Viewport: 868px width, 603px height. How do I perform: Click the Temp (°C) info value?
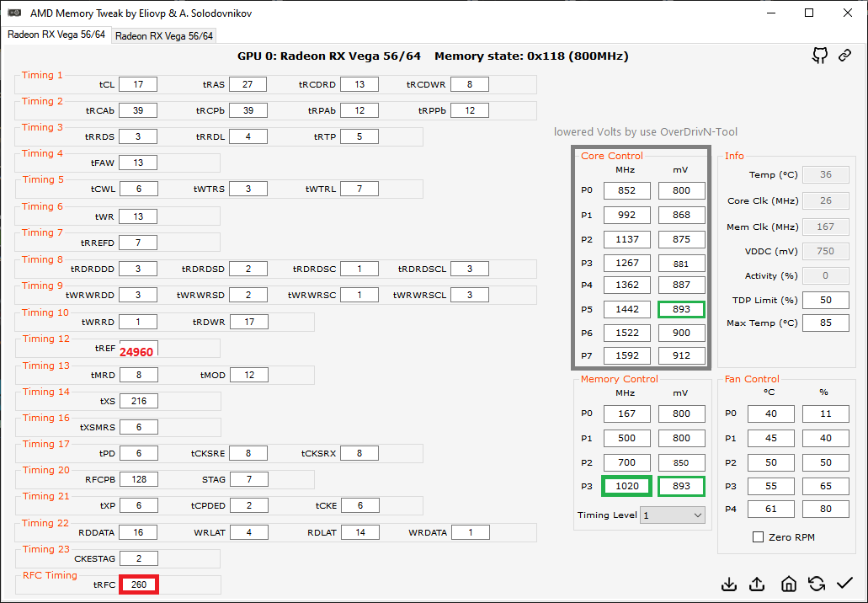[x=825, y=174]
